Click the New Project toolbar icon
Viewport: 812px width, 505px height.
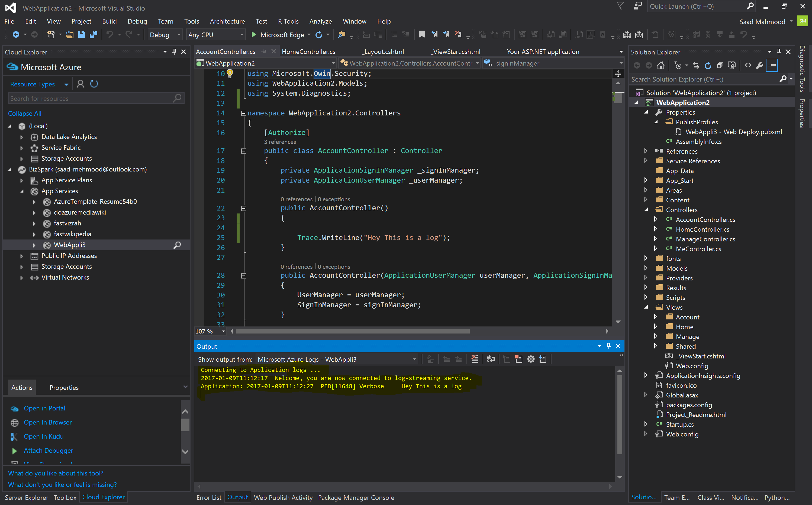(51, 34)
